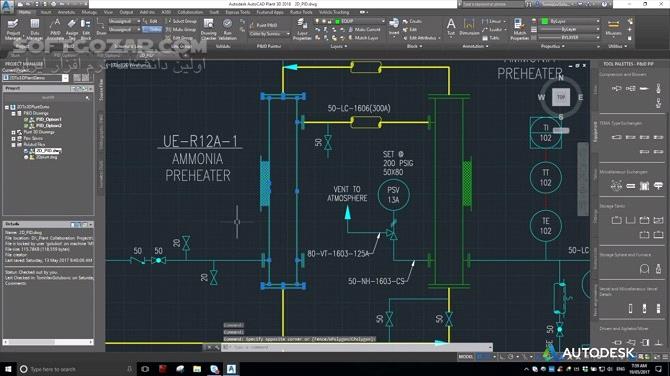Collapse the P&ID Drawings tree node
Image resolution: width=670 pixels, height=376 pixels.
pos(14,113)
